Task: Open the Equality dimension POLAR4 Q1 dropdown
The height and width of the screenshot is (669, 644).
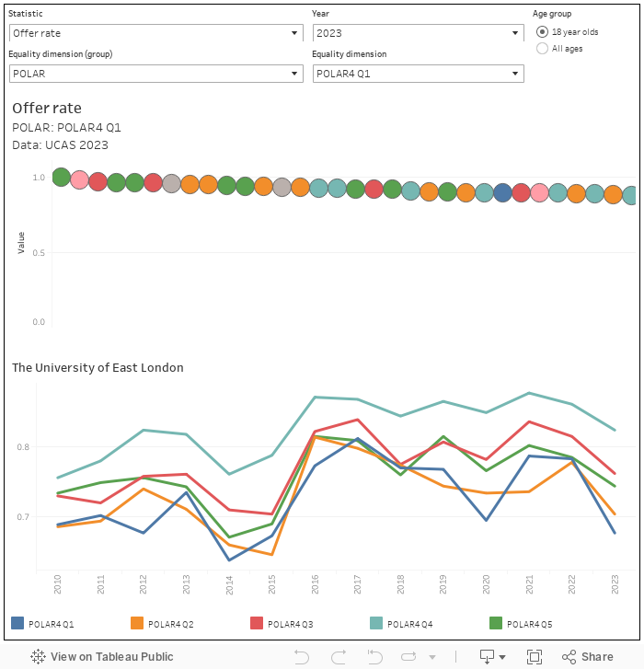Action: (418, 74)
